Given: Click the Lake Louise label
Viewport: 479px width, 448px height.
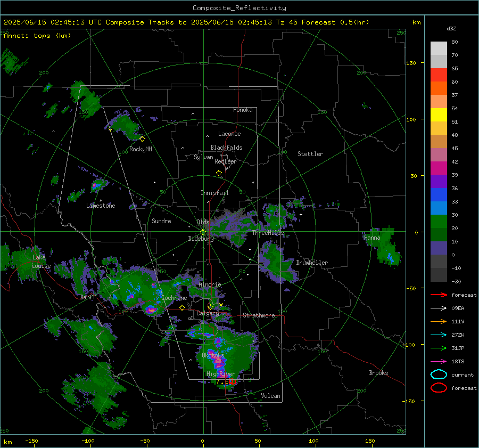Looking at the screenshot, I should 41,262.
